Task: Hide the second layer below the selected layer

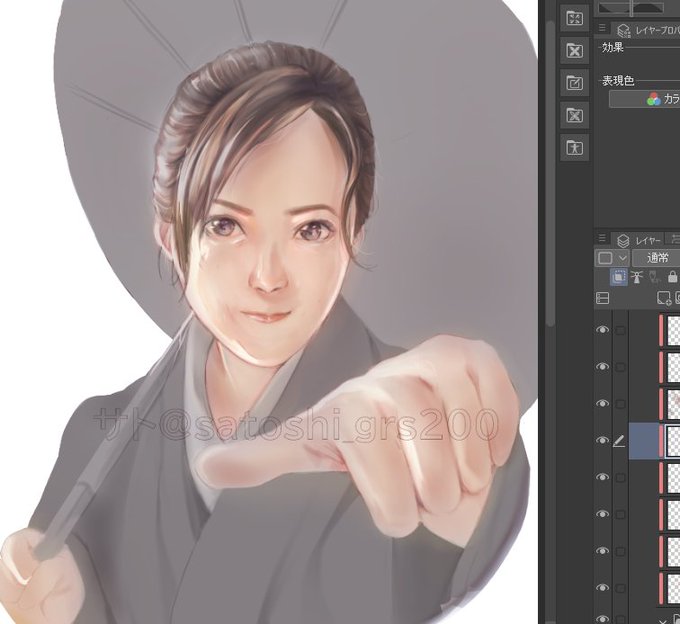Action: 602,514
